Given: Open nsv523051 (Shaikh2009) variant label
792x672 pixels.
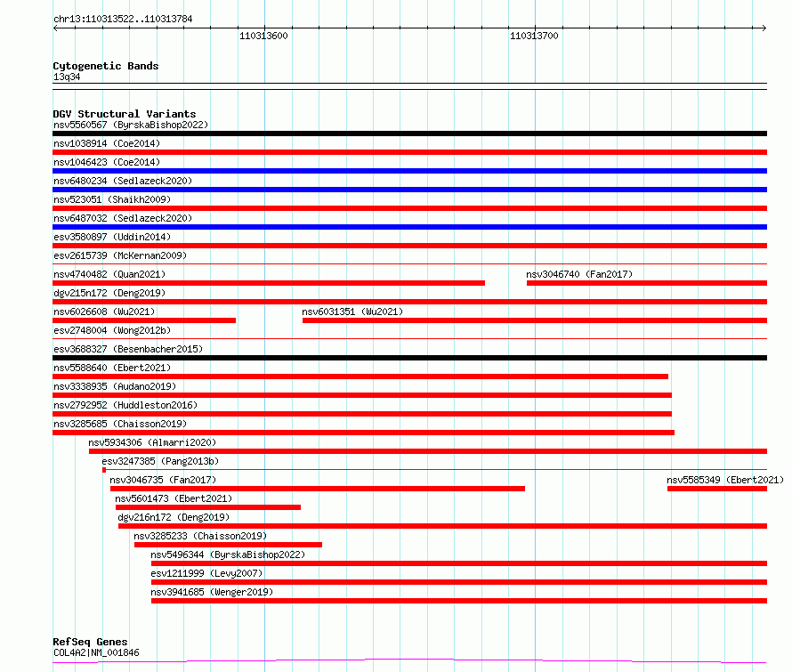Looking at the screenshot, I should pos(112,199).
